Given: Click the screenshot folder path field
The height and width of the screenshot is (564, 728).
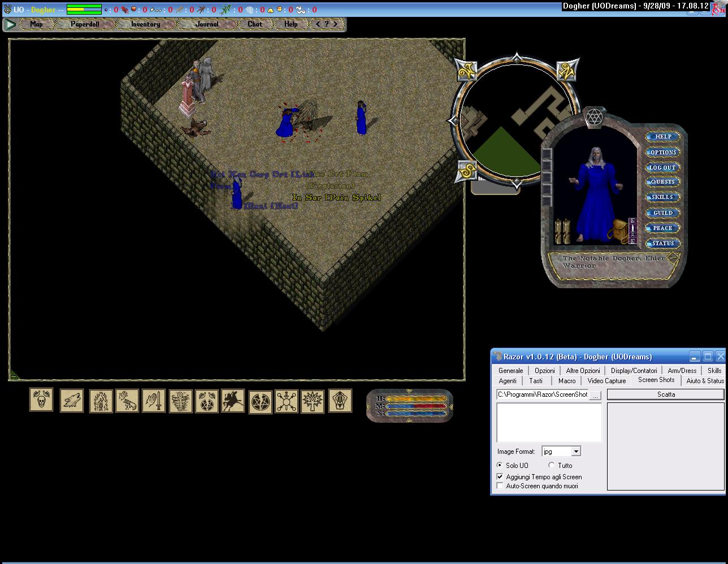Looking at the screenshot, I should (x=542, y=394).
